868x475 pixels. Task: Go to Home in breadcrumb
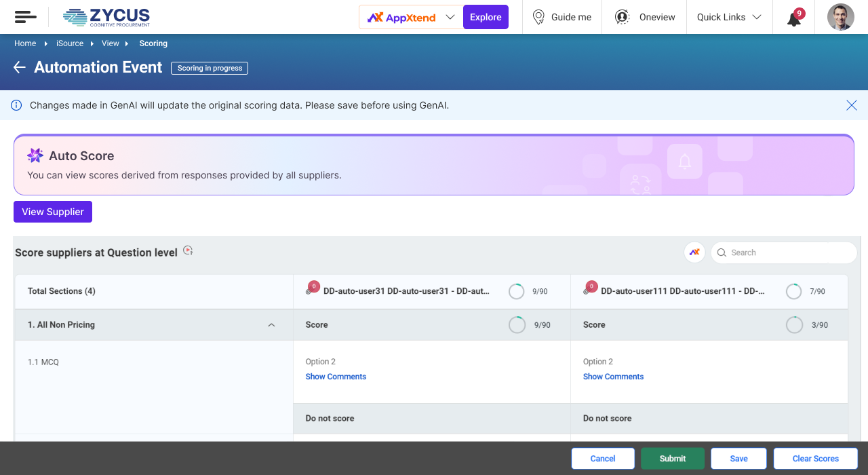25,43
